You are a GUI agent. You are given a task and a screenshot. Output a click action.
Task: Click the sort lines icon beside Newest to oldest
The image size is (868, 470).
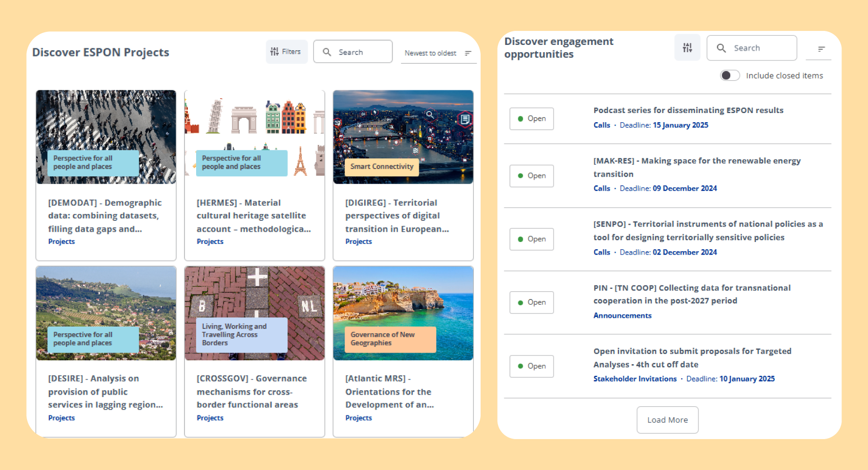coord(468,53)
